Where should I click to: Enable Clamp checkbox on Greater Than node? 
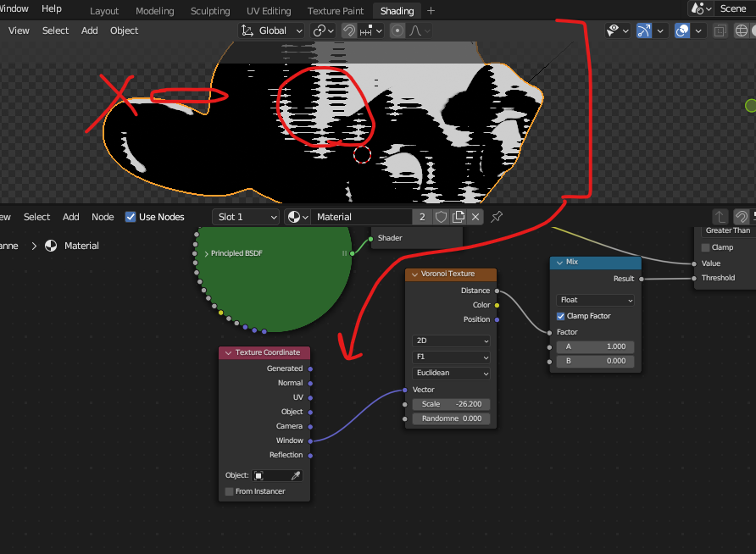click(x=705, y=247)
